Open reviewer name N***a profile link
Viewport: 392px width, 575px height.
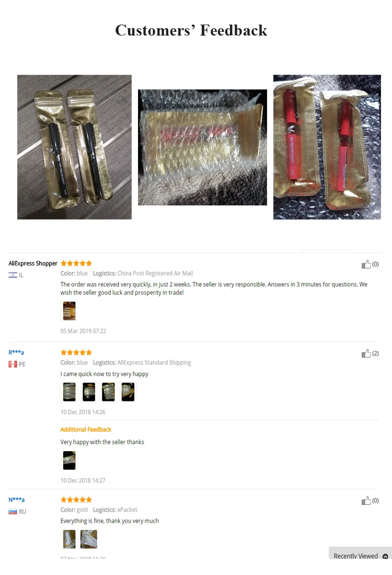[x=17, y=499]
